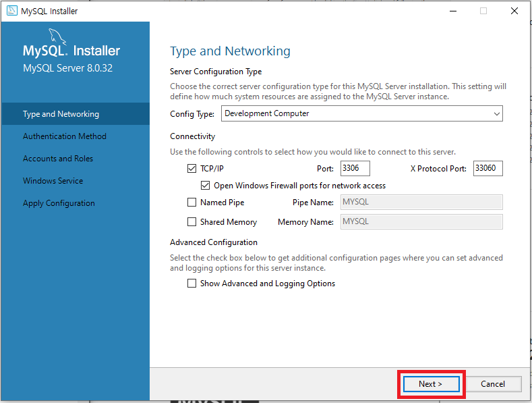
Task: Select Accounts and Roles step
Action: coord(58,159)
